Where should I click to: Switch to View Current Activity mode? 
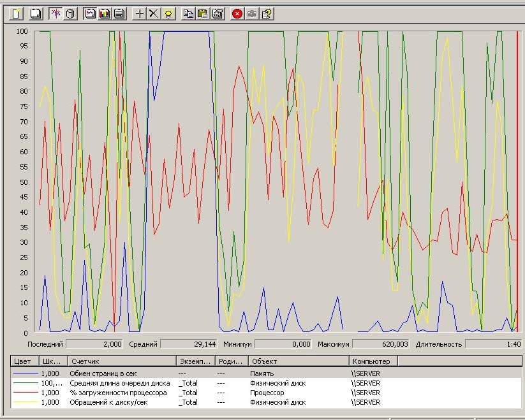[55, 13]
